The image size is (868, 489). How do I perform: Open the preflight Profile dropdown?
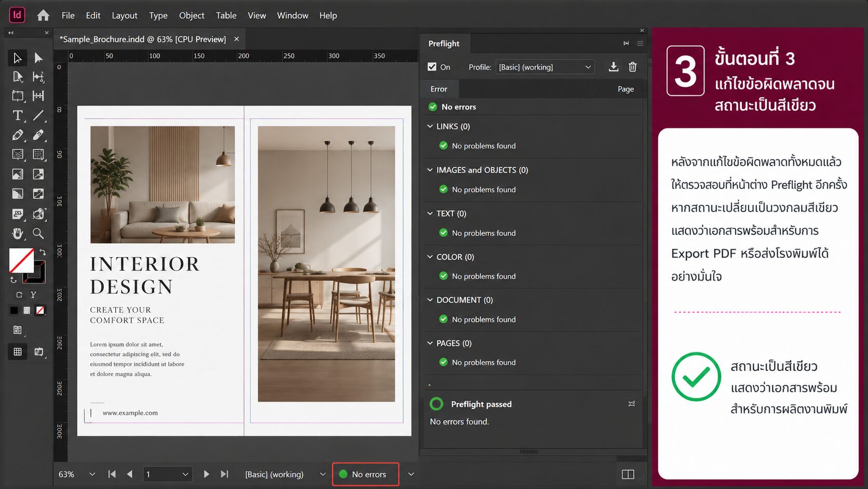pyautogui.click(x=545, y=67)
